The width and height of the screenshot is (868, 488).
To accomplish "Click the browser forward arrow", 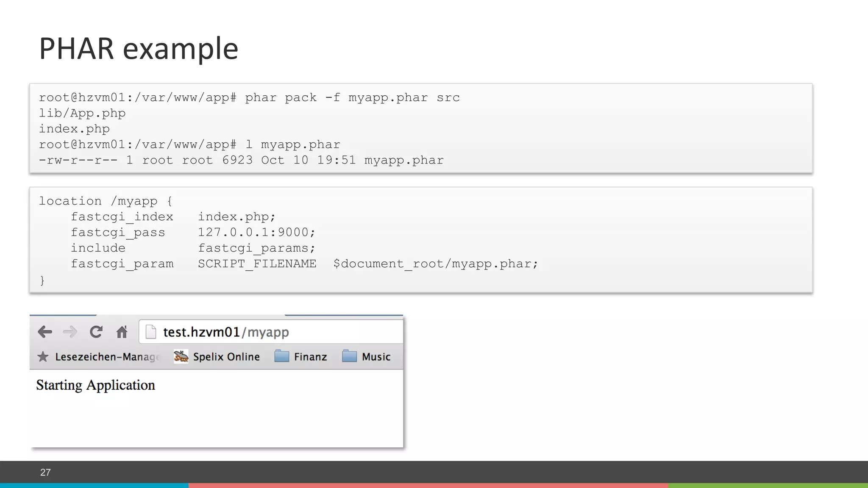I will click(70, 332).
